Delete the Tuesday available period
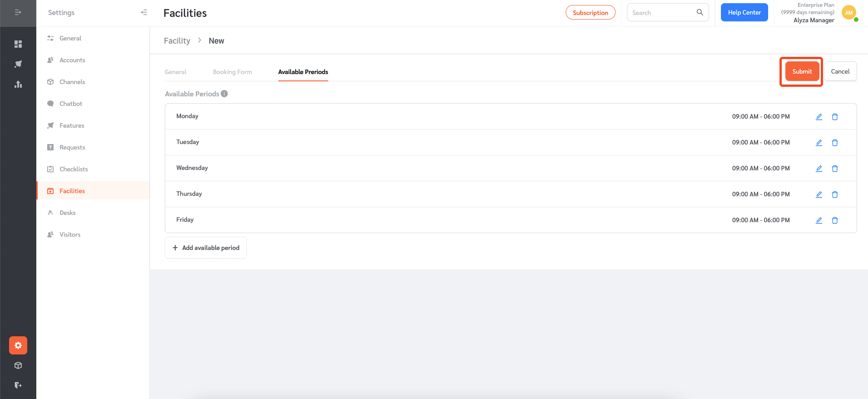The width and height of the screenshot is (868, 399). (835, 143)
